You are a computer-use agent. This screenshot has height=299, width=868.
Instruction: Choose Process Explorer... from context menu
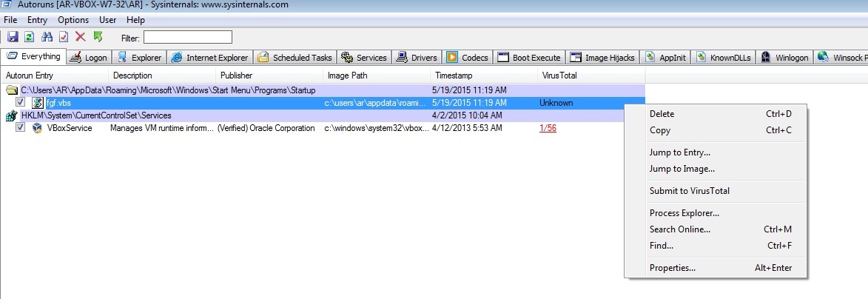click(716, 213)
